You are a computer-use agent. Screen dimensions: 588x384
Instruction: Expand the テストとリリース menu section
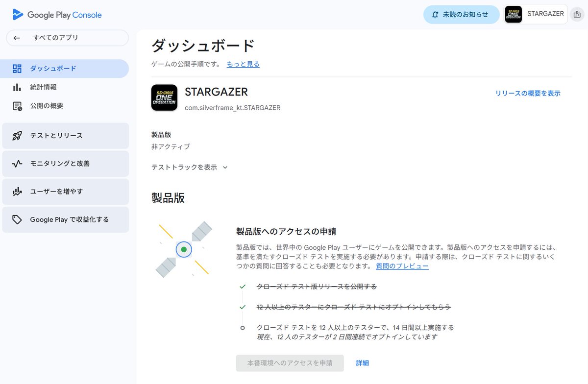coord(66,136)
